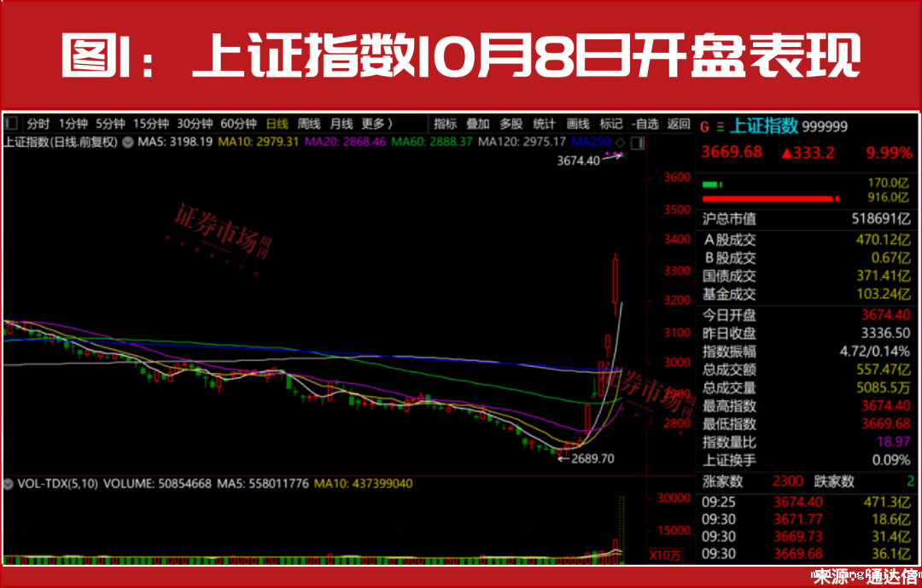Click the 3674.40 high price annotation on the chart
This screenshot has width=922, height=588.
(579, 160)
